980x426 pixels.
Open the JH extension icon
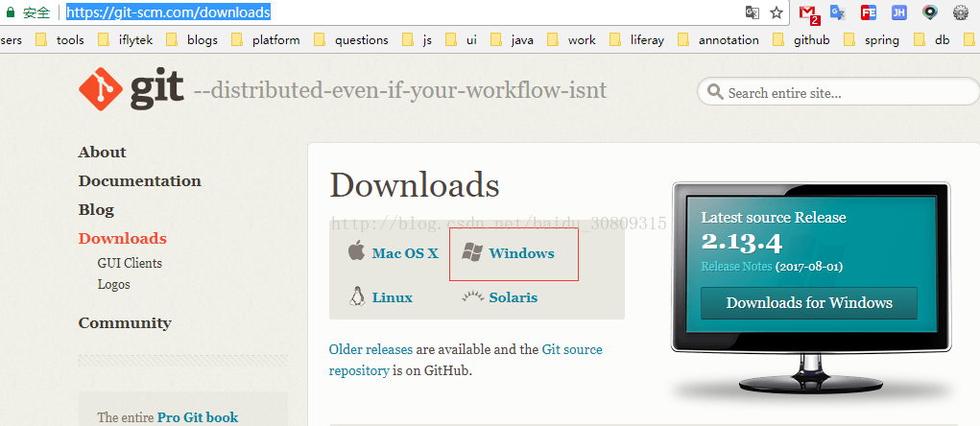tap(898, 12)
